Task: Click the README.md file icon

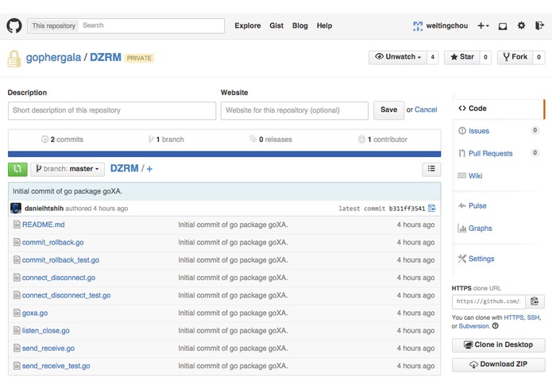Action: click(17, 225)
